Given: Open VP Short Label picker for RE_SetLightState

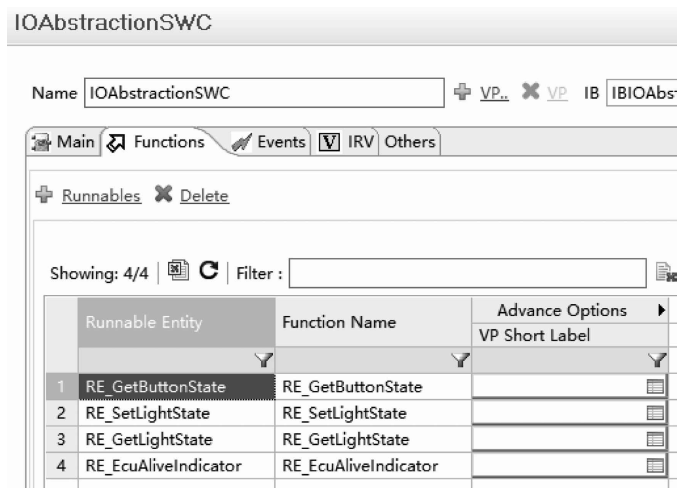Looking at the screenshot, I should click(x=655, y=412).
